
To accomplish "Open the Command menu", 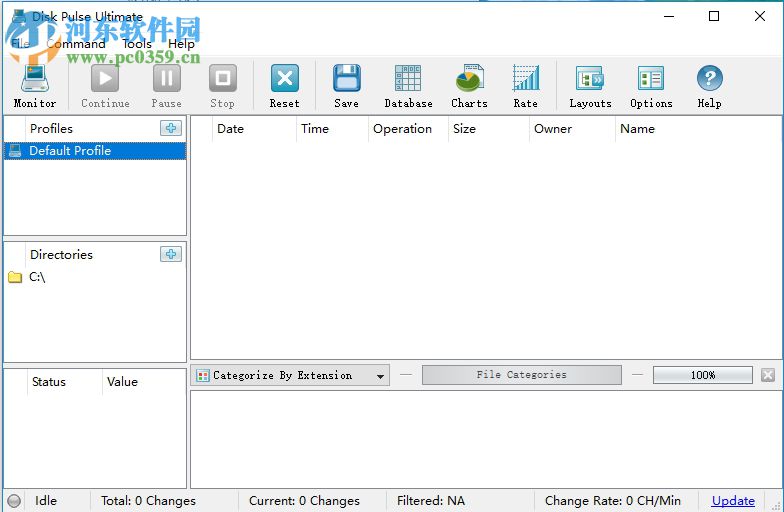I will pos(76,44).
